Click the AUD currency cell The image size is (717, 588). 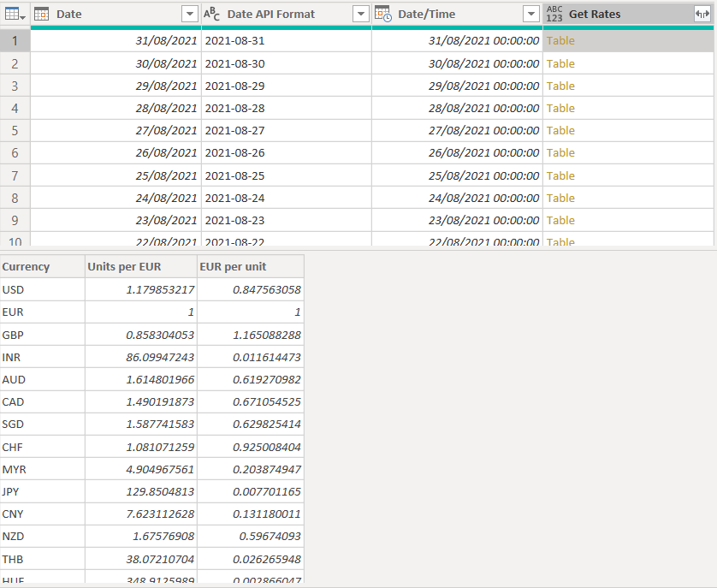click(43, 380)
